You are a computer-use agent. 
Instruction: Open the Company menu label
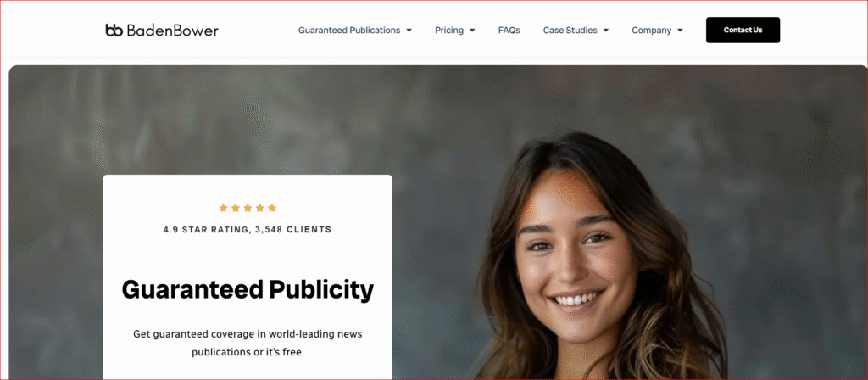pyautogui.click(x=651, y=31)
